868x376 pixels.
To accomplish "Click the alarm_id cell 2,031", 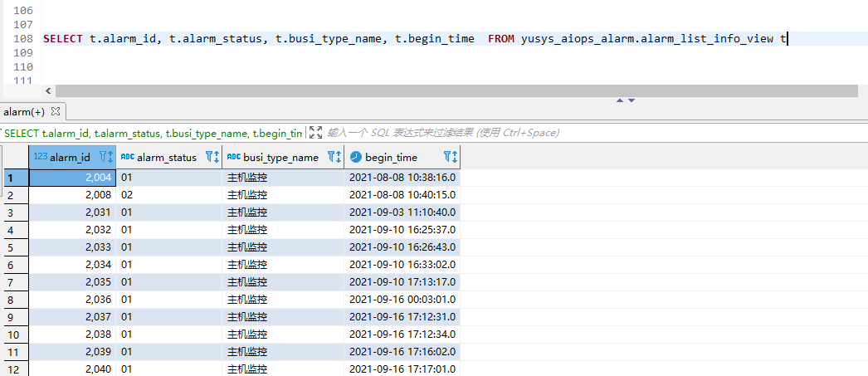I will click(72, 212).
